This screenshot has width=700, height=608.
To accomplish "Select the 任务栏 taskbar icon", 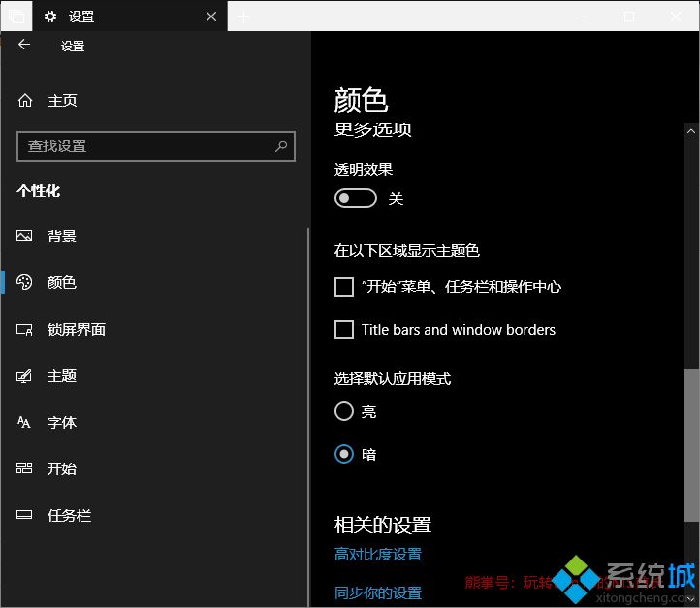I will 24,515.
